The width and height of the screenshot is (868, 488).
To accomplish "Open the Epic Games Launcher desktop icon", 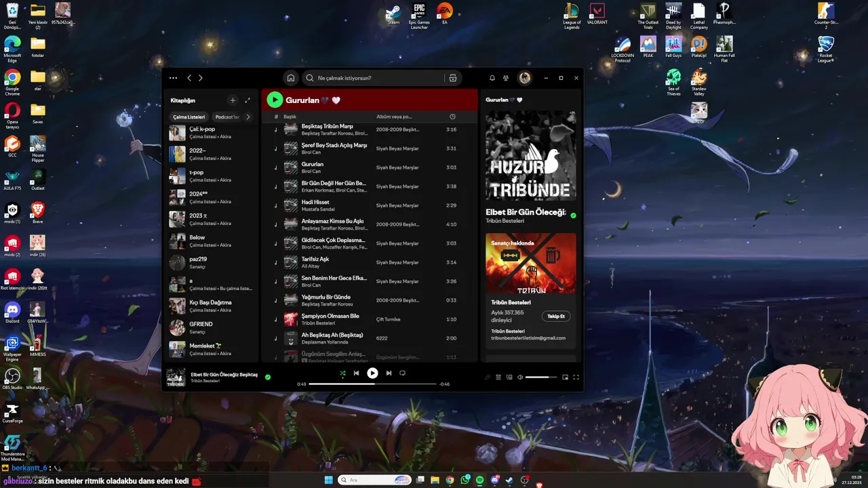I will click(x=419, y=16).
